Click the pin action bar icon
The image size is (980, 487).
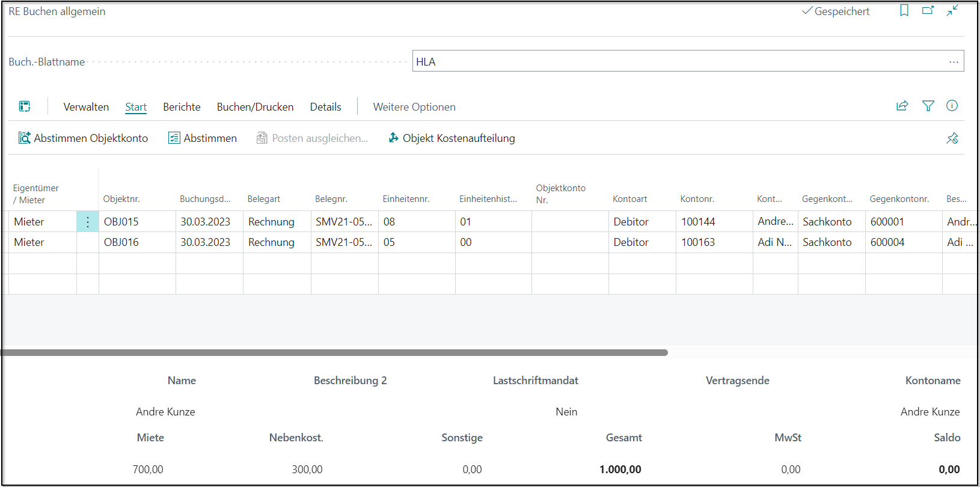tap(952, 138)
